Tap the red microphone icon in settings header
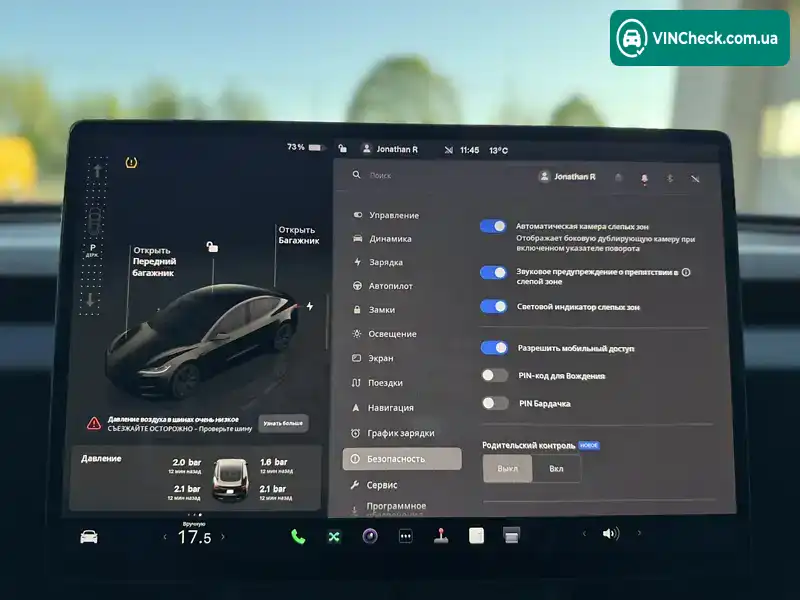The image size is (800, 600). 644,179
